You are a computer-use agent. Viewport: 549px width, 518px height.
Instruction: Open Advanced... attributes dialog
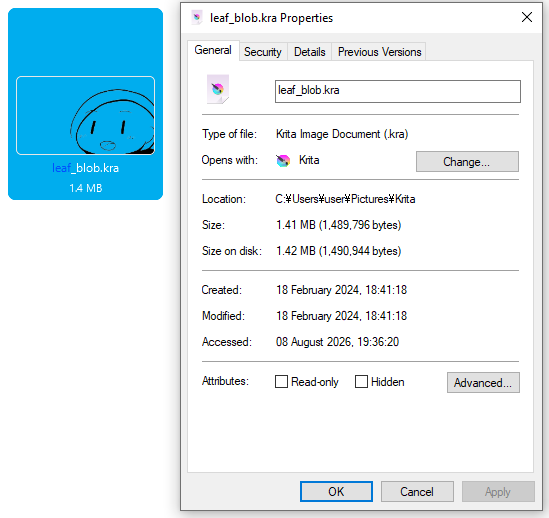(x=483, y=382)
